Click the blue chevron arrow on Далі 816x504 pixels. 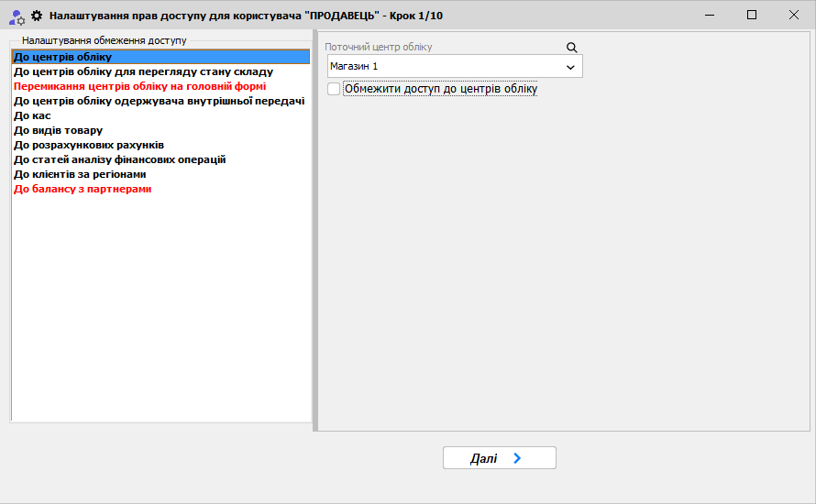coord(517,458)
